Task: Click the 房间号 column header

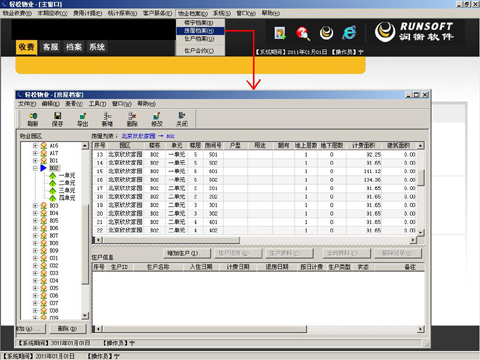Action: point(213,146)
